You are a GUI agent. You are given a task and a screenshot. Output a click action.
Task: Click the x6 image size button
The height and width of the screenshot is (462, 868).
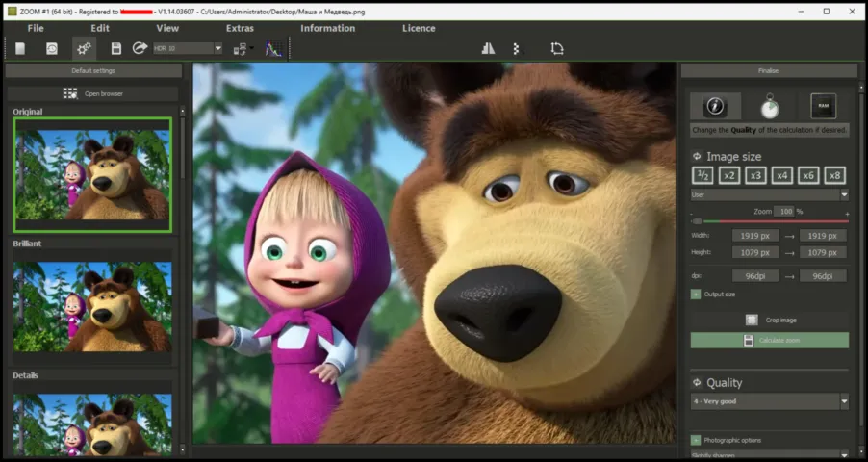coord(808,175)
